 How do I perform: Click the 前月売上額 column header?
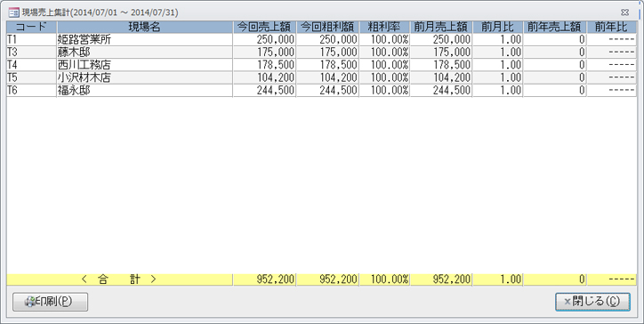tap(441, 27)
